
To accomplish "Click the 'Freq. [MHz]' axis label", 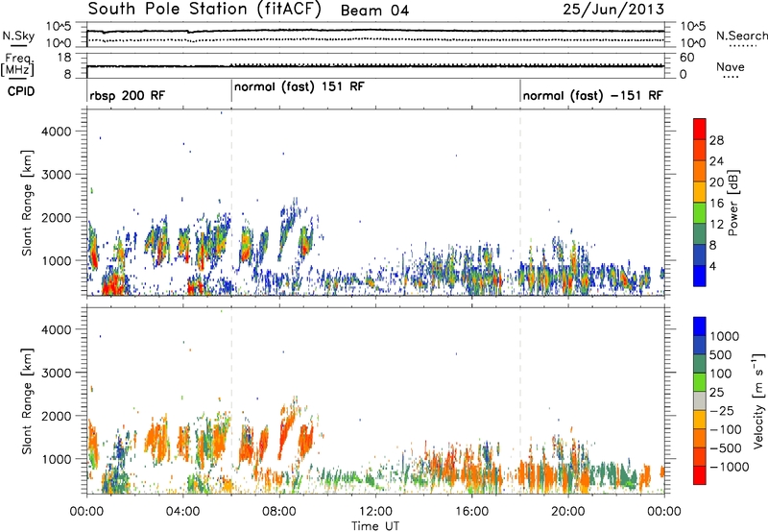I will (x=18, y=65).
